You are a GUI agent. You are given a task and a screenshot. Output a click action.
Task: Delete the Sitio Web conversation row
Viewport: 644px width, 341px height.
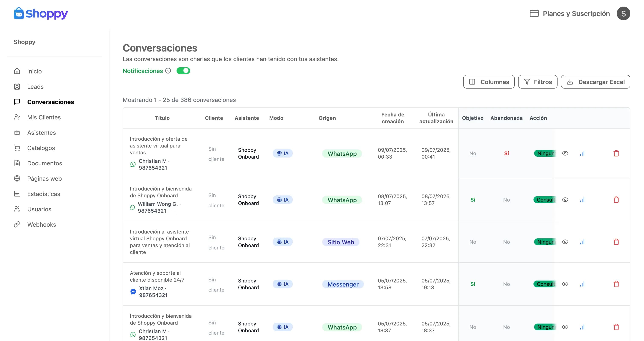[616, 242]
